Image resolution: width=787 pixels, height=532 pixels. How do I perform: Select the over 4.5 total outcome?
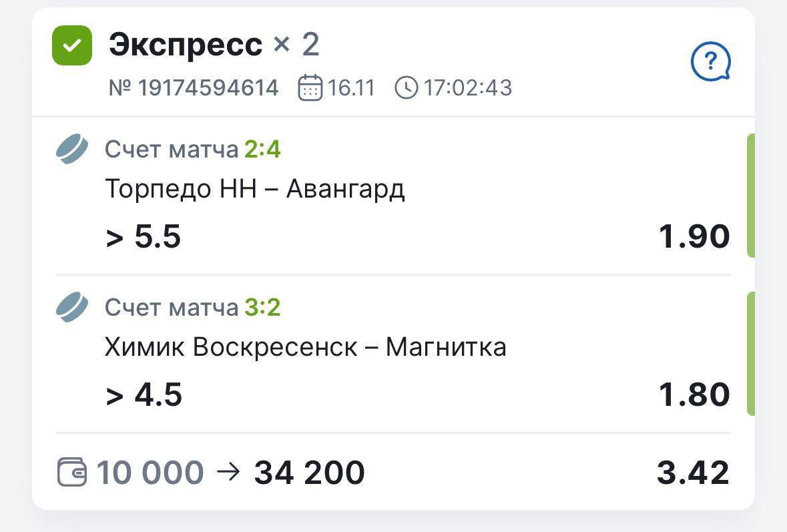click(144, 394)
